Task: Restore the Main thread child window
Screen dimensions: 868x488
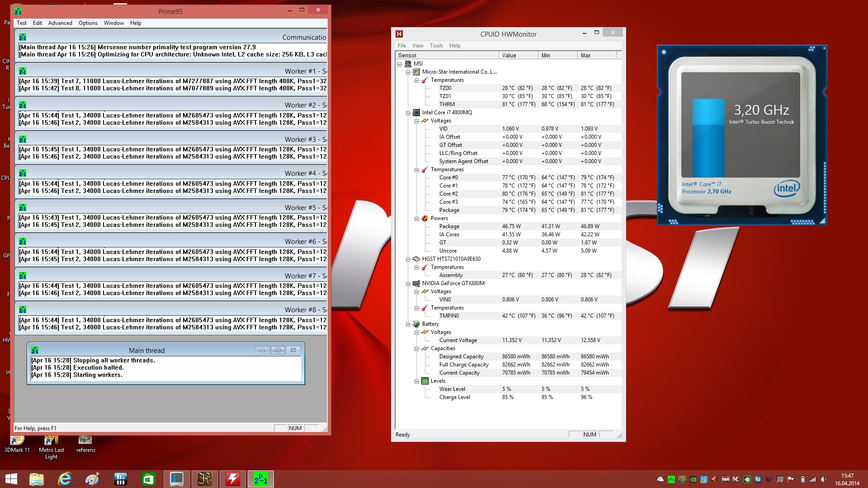Action: coord(278,350)
